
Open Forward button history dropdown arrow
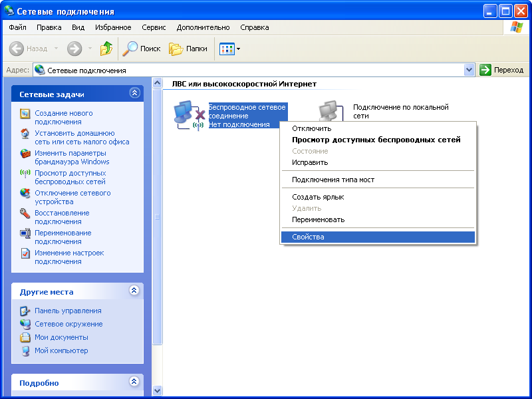click(90, 49)
